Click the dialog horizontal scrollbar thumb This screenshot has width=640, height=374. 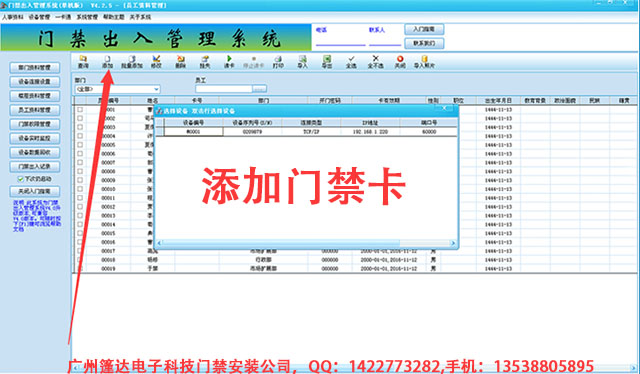coord(281,243)
